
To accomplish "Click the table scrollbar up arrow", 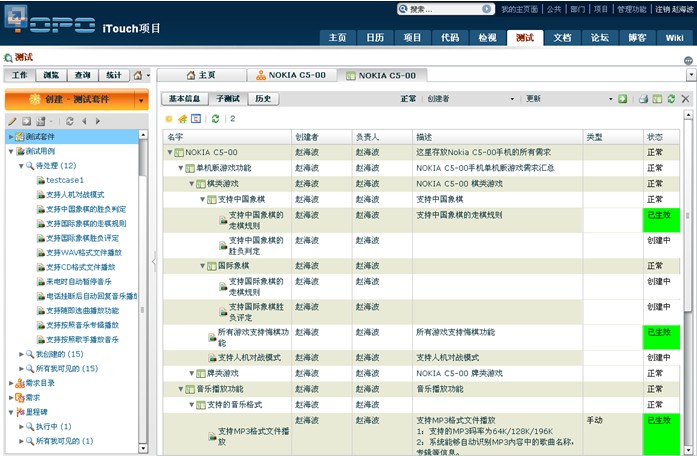I will pos(688,115).
